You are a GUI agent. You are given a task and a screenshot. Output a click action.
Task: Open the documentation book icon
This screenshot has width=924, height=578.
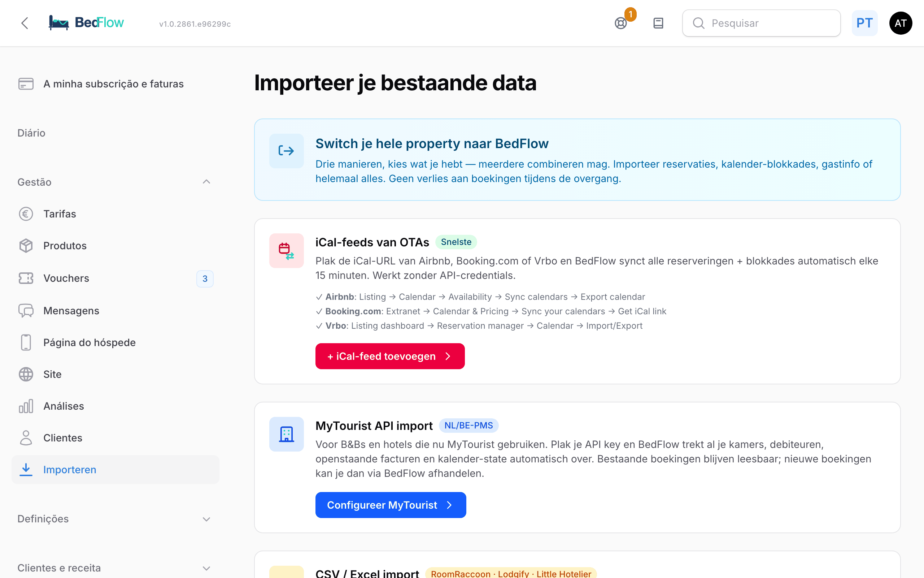658,23
